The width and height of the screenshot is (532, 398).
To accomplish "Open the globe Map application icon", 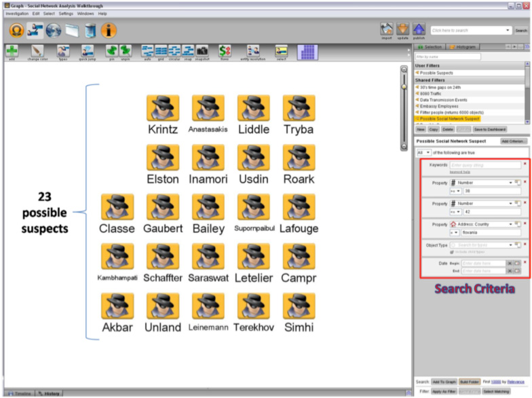I will (54, 30).
